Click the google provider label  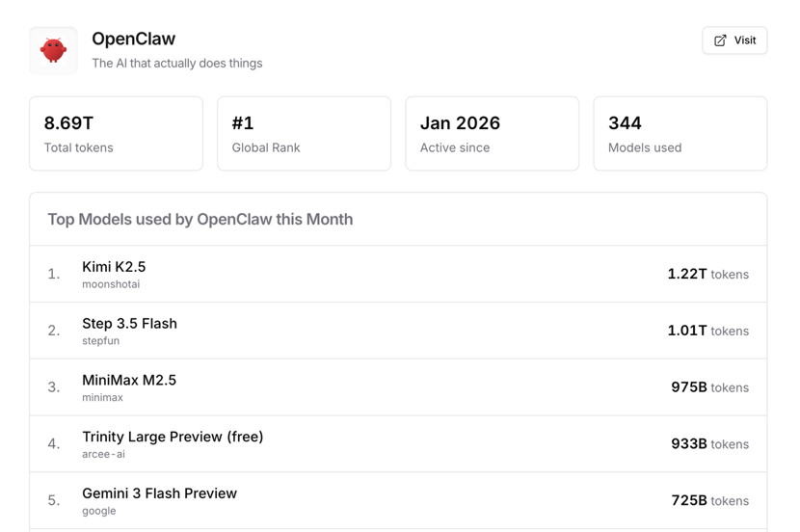pos(98,511)
